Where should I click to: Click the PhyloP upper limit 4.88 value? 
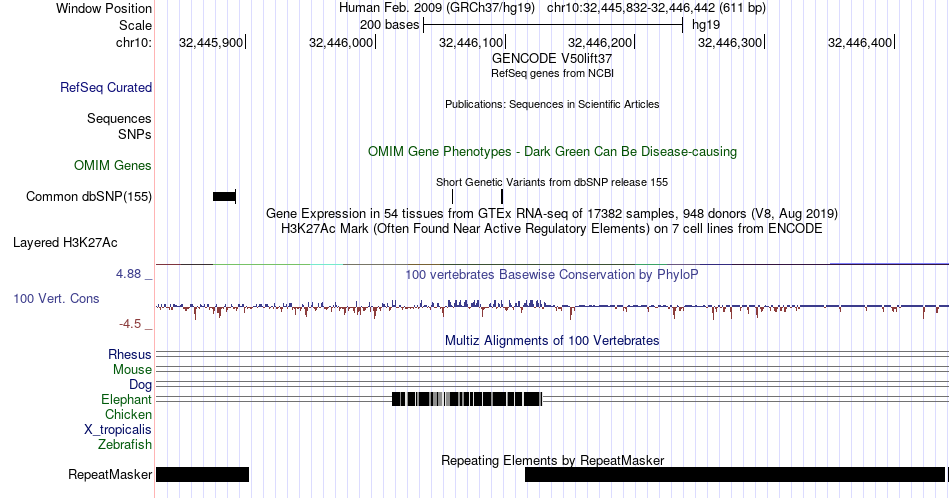click(x=128, y=274)
